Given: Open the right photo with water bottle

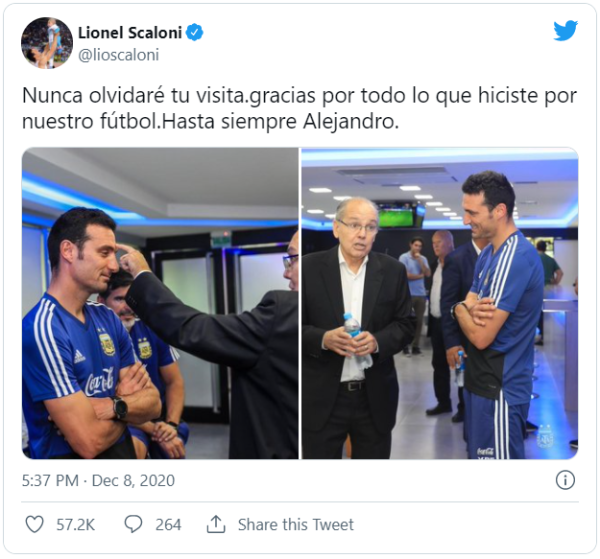Looking at the screenshot, I should (440, 303).
